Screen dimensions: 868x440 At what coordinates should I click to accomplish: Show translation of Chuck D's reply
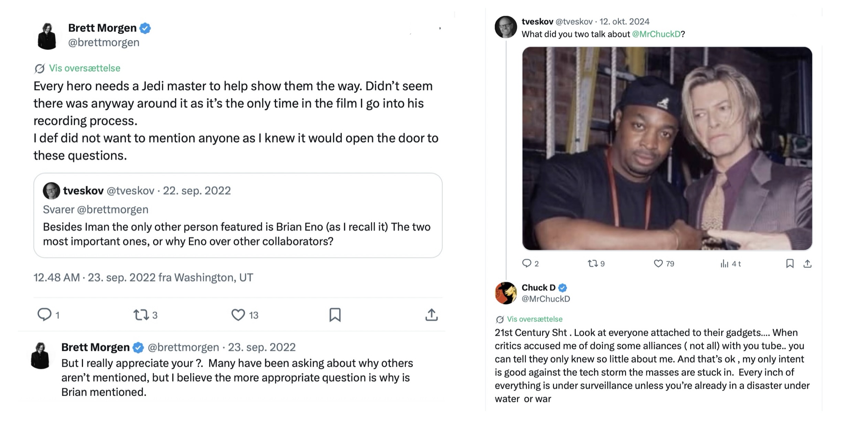534,319
